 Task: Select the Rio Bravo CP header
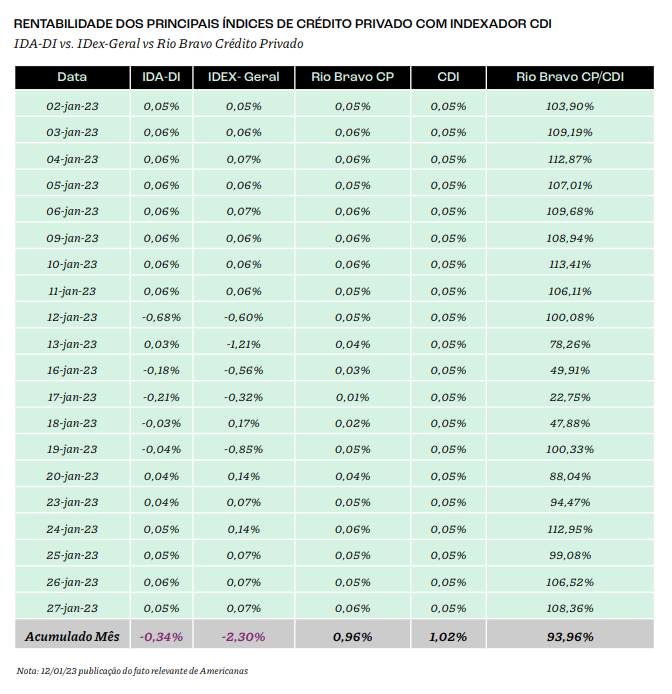point(352,77)
